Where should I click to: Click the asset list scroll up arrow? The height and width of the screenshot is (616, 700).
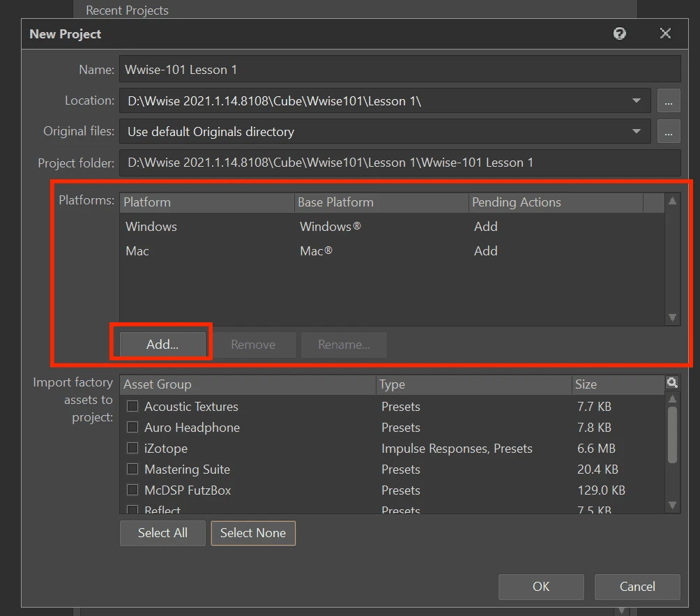point(672,399)
